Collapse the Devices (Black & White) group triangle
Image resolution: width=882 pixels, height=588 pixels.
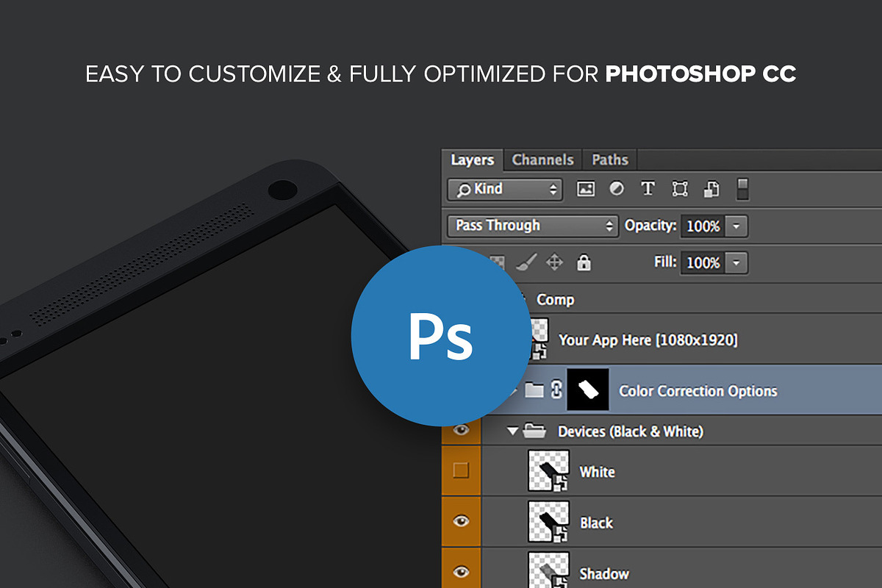[512, 431]
